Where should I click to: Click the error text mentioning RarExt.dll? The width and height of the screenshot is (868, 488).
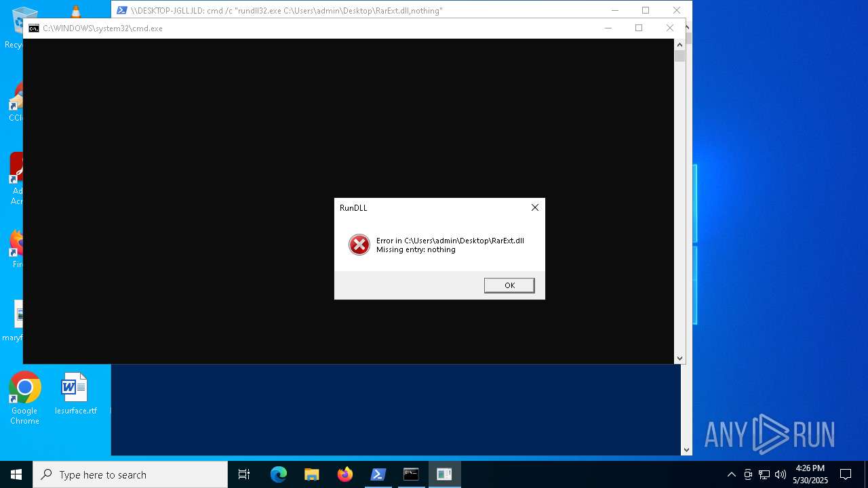(x=450, y=241)
